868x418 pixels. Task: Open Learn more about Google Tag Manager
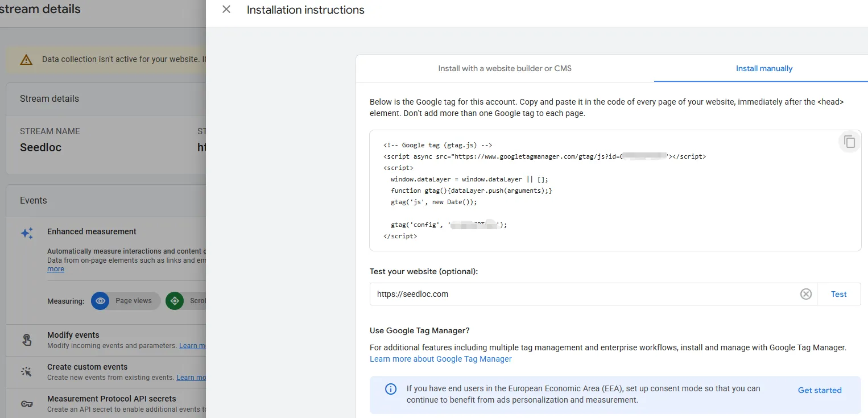[x=440, y=359]
